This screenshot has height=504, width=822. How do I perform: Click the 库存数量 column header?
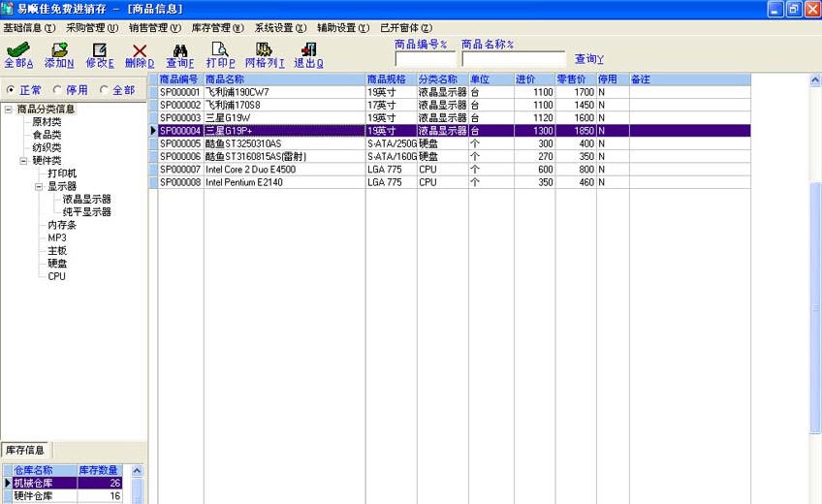(x=100, y=470)
